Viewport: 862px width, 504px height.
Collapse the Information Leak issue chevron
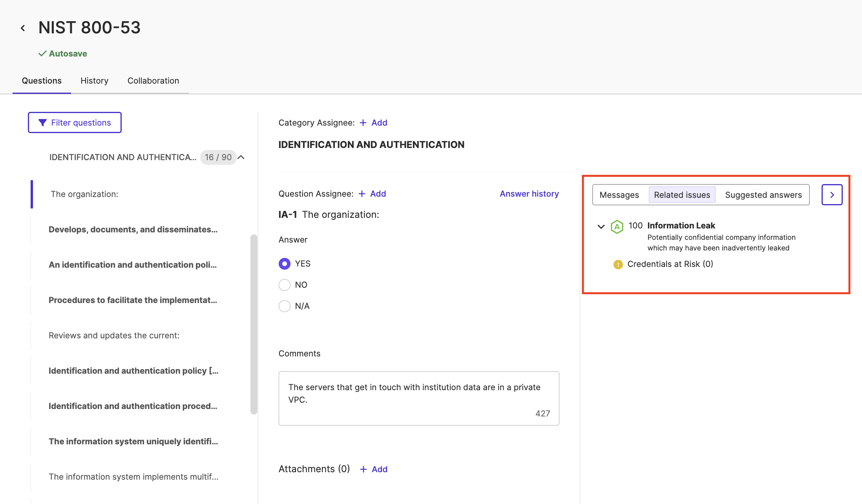click(601, 226)
